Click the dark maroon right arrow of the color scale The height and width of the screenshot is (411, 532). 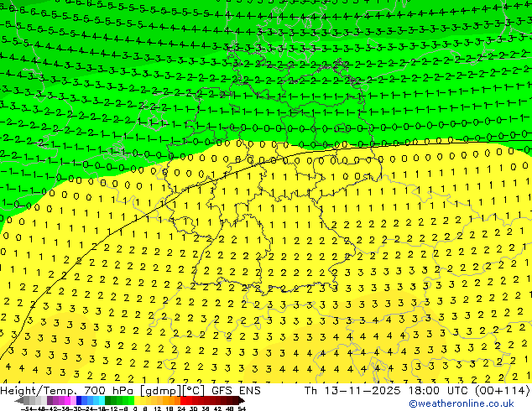tap(241, 401)
